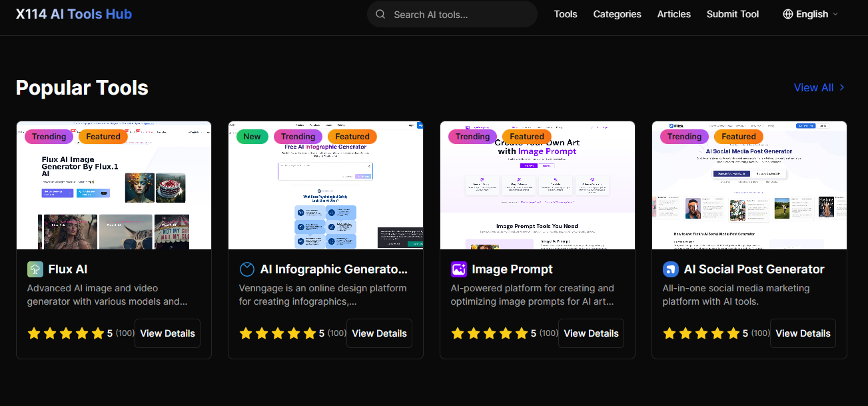Click the description starting 'Advanced AI image and video'
Image resolution: width=868 pixels, height=406 pixels.
tap(107, 295)
